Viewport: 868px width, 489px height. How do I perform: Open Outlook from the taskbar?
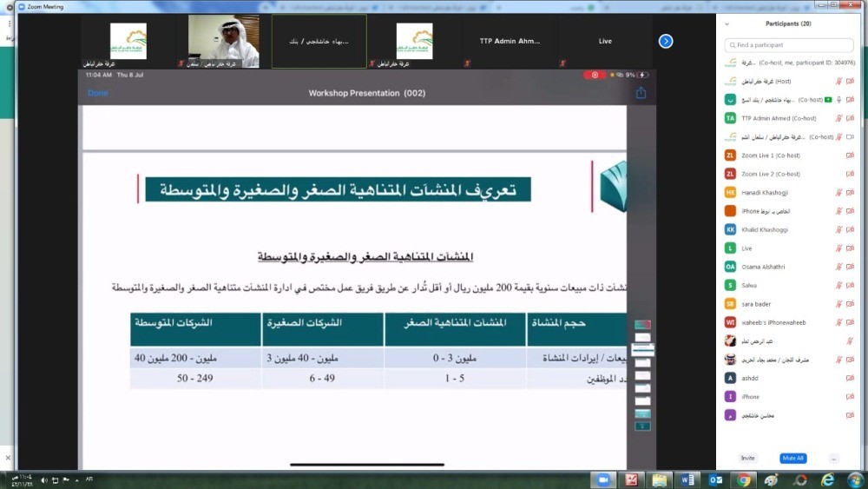[x=716, y=479]
